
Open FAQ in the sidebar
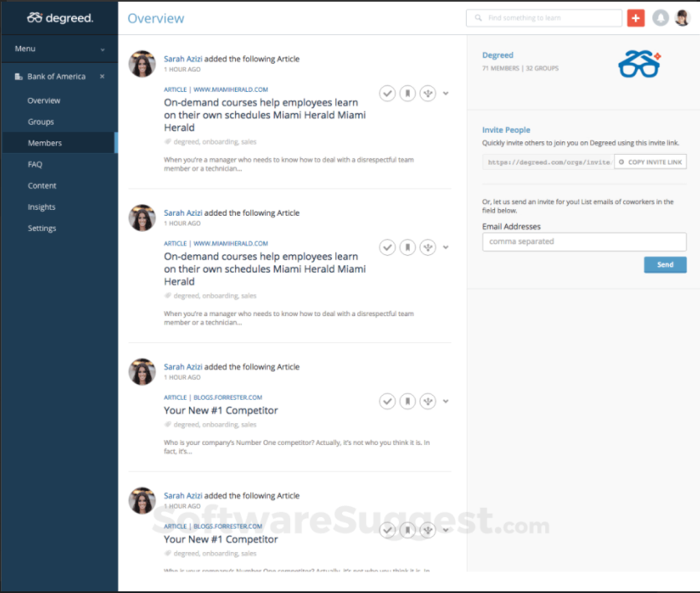35,164
